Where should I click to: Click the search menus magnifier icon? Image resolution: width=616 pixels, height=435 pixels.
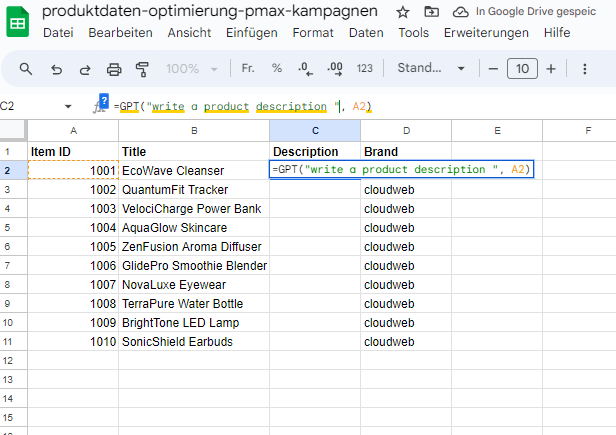(x=26, y=69)
